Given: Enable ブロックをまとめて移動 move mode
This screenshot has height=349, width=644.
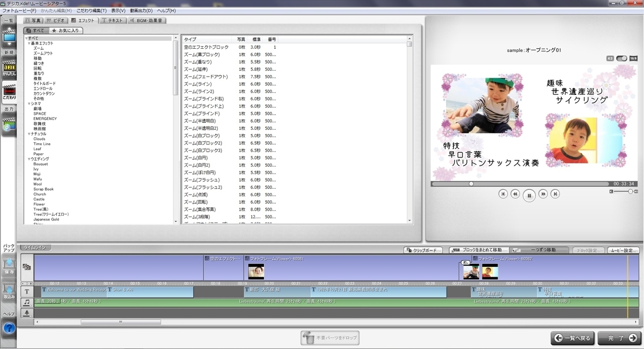Looking at the screenshot, I should 479,250.
